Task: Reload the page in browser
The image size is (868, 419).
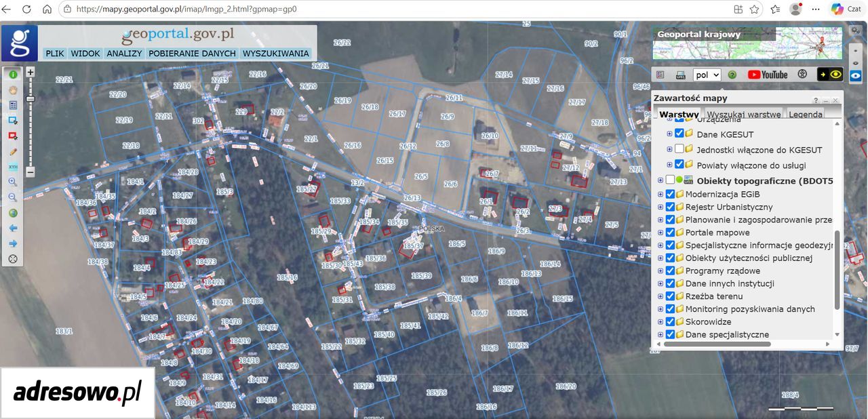Action: (x=26, y=9)
